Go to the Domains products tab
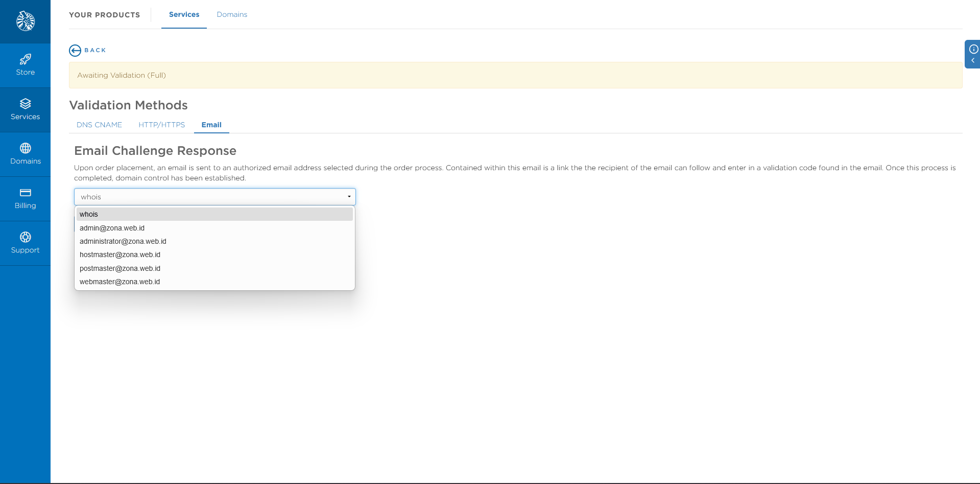This screenshot has height=484, width=980. [x=231, y=14]
